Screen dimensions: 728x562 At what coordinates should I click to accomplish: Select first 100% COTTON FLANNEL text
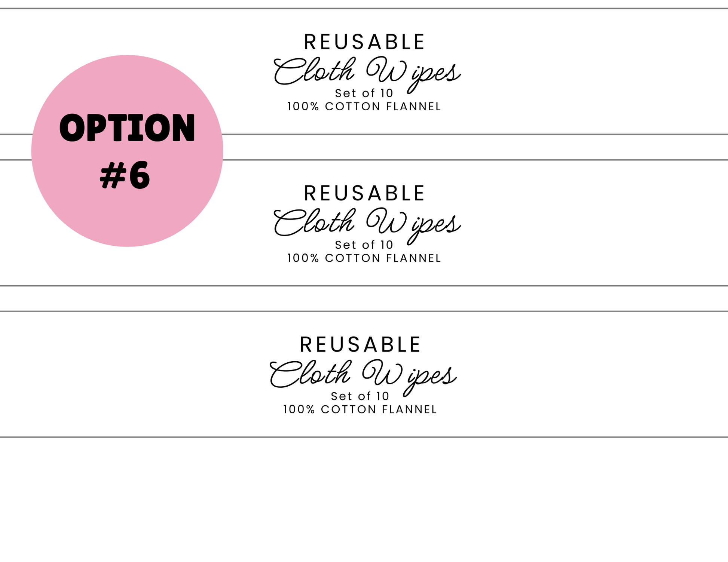(x=364, y=107)
